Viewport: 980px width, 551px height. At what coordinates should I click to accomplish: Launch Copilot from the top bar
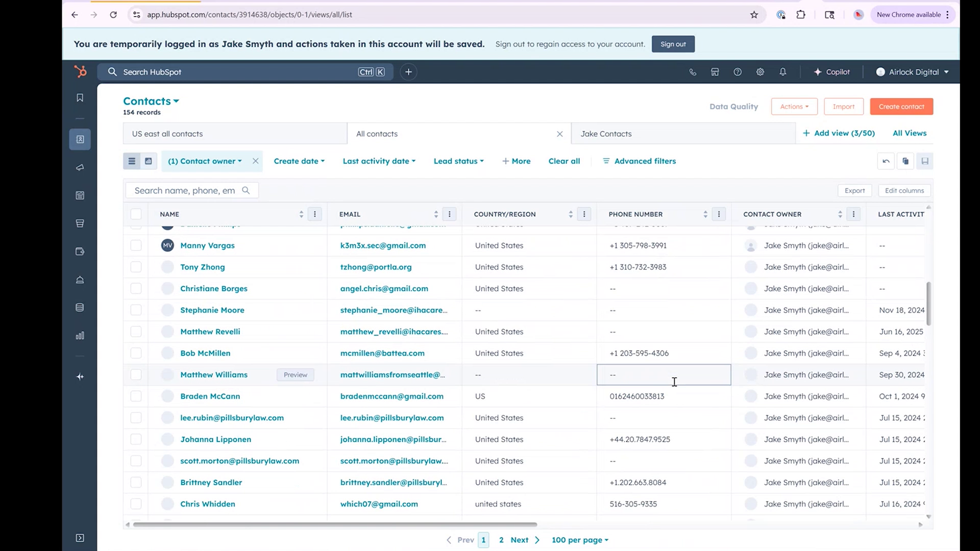pyautogui.click(x=831, y=72)
